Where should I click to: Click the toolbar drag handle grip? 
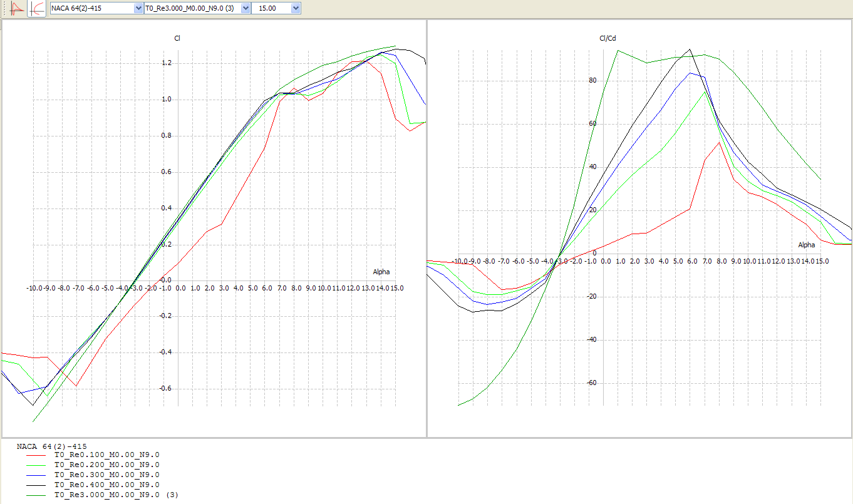[5, 8]
